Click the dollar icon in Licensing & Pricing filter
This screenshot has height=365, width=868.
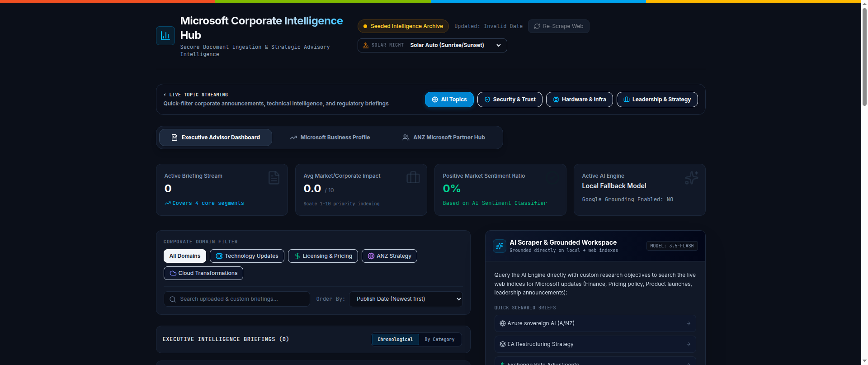click(297, 256)
